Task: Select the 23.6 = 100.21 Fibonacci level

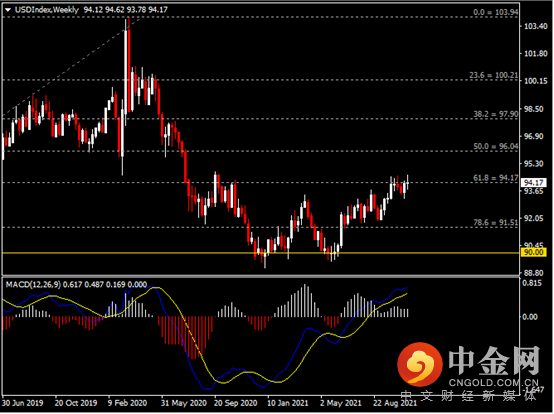Action: point(494,75)
